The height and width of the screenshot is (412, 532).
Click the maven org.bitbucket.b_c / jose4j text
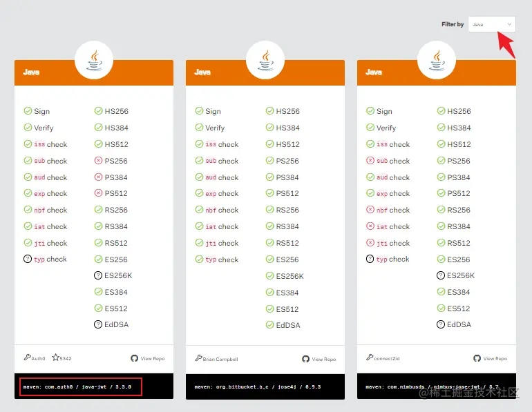click(x=258, y=386)
